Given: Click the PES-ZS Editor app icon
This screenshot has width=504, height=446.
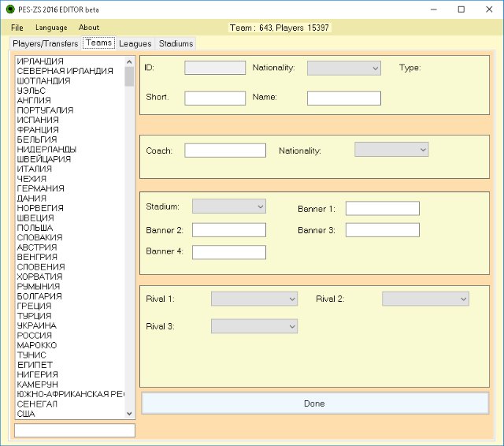Looking at the screenshot, I should 10,9.
